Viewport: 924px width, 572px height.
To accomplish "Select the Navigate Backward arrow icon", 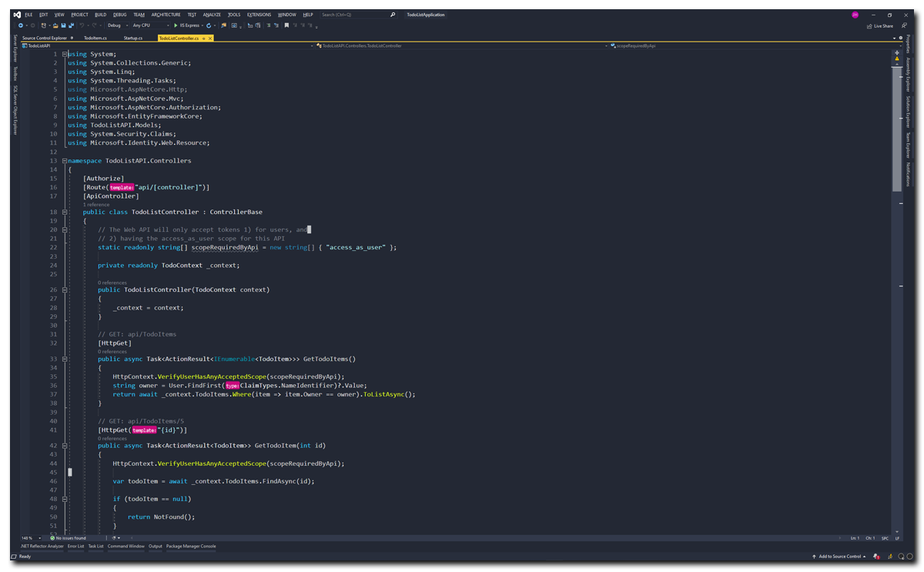I will (x=20, y=25).
